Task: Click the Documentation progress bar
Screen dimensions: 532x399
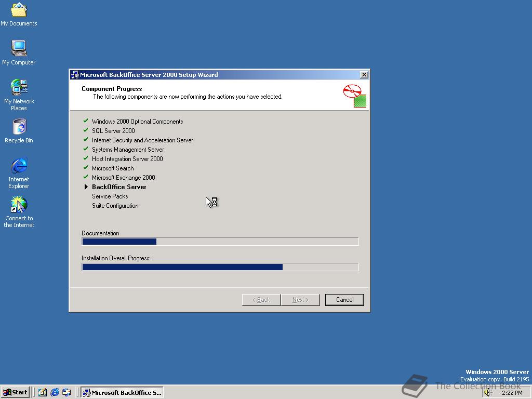Action: [x=220, y=242]
